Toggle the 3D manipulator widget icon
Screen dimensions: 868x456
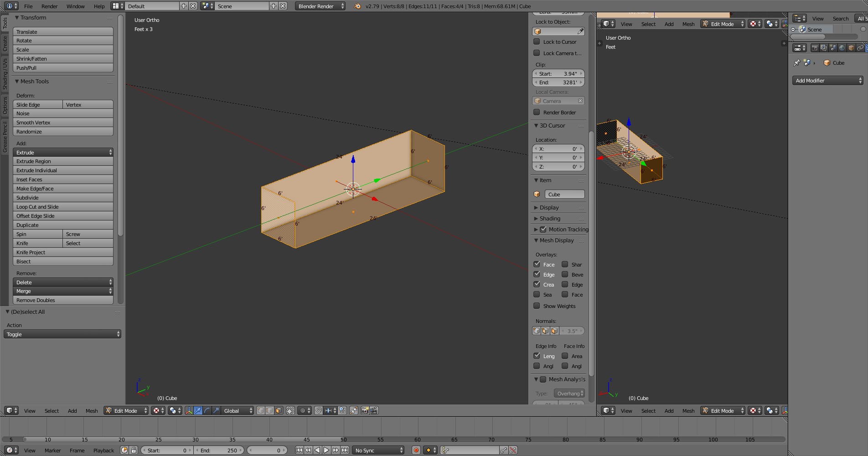(189, 410)
